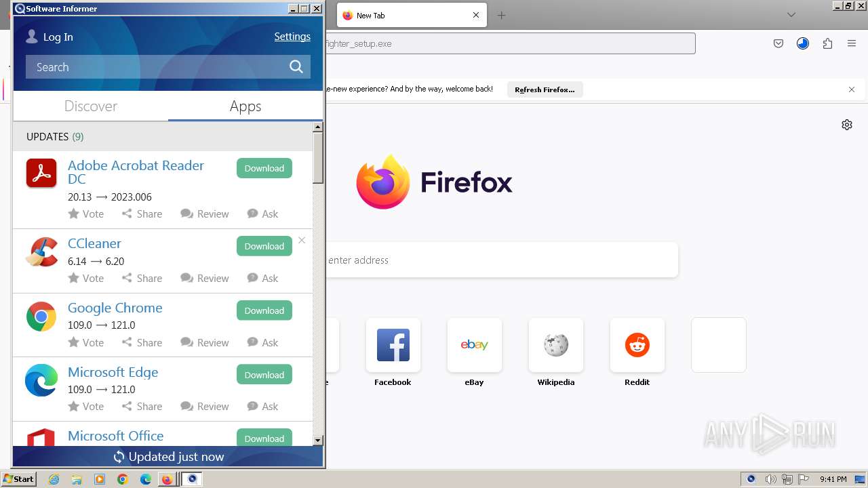This screenshot has height=488, width=868.
Task: Close the Firefox refresh notification bar
Action: [852, 89]
